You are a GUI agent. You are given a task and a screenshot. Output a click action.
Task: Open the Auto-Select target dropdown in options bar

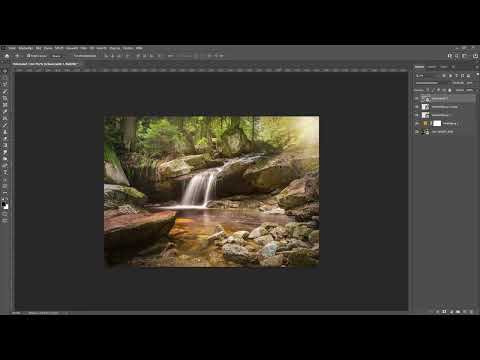[x=58, y=56]
